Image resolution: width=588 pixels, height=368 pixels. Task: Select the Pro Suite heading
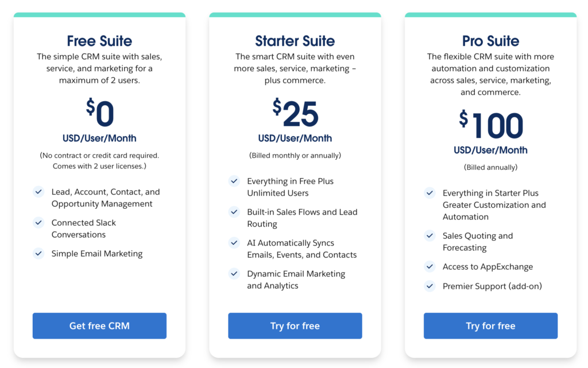490,41
